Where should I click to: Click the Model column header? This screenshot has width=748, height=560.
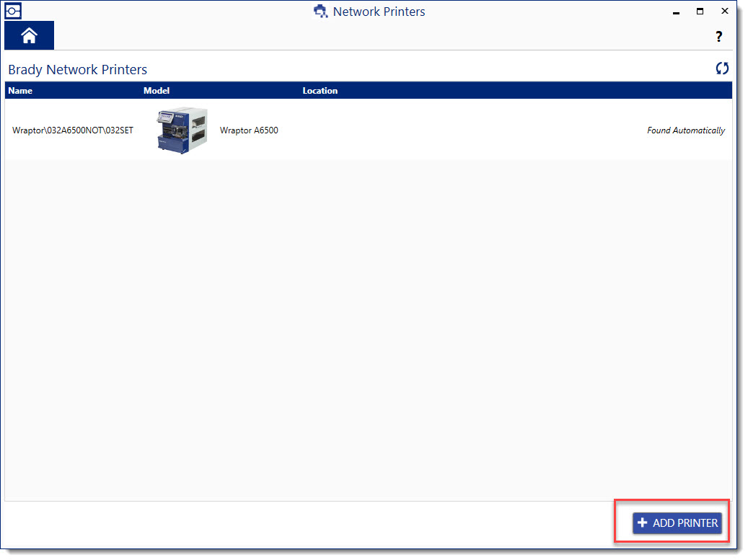pyautogui.click(x=157, y=90)
